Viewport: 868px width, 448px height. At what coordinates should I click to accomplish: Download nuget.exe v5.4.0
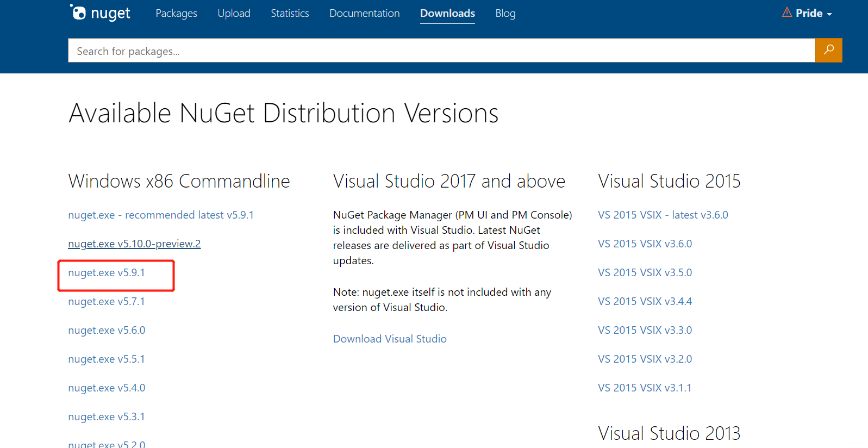coord(107,388)
